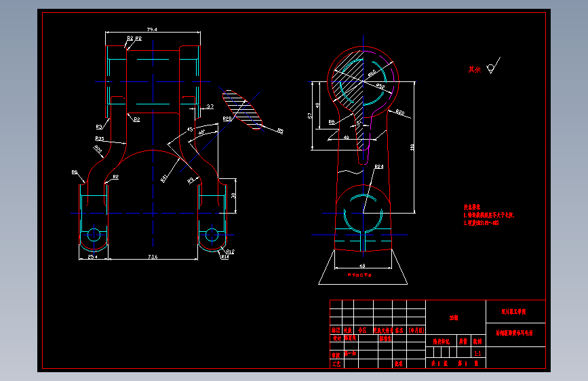Image resolution: width=588 pixels, height=381 pixels.
Task: Select the 110 height dimension
Action: pyautogui.click(x=412, y=147)
